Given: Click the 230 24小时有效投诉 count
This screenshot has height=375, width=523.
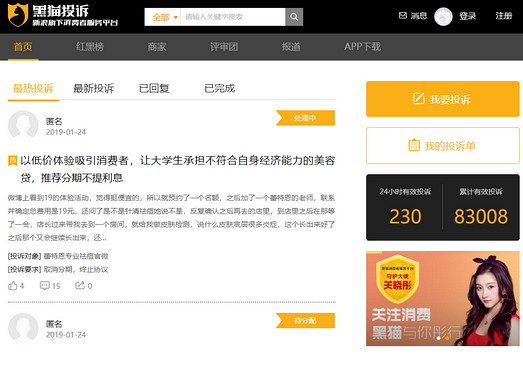Looking at the screenshot, I should [405, 216].
